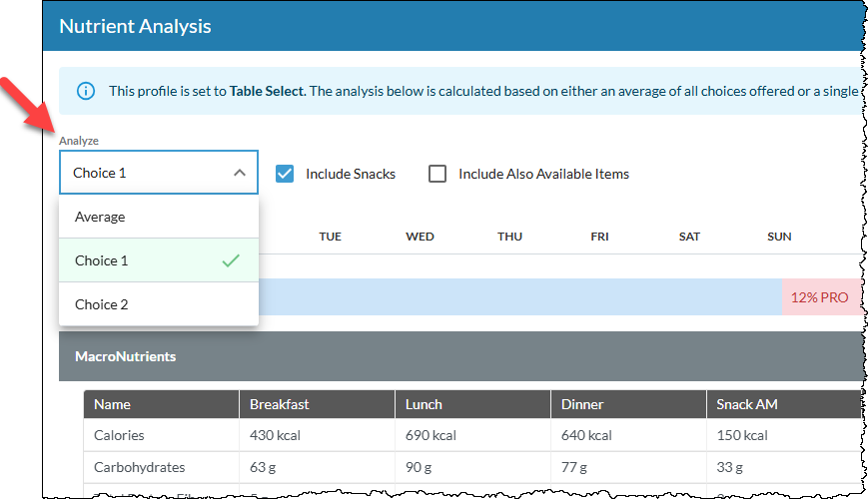Switch to the TUE day tab
Screen dimensions: 868x499
[330, 237]
